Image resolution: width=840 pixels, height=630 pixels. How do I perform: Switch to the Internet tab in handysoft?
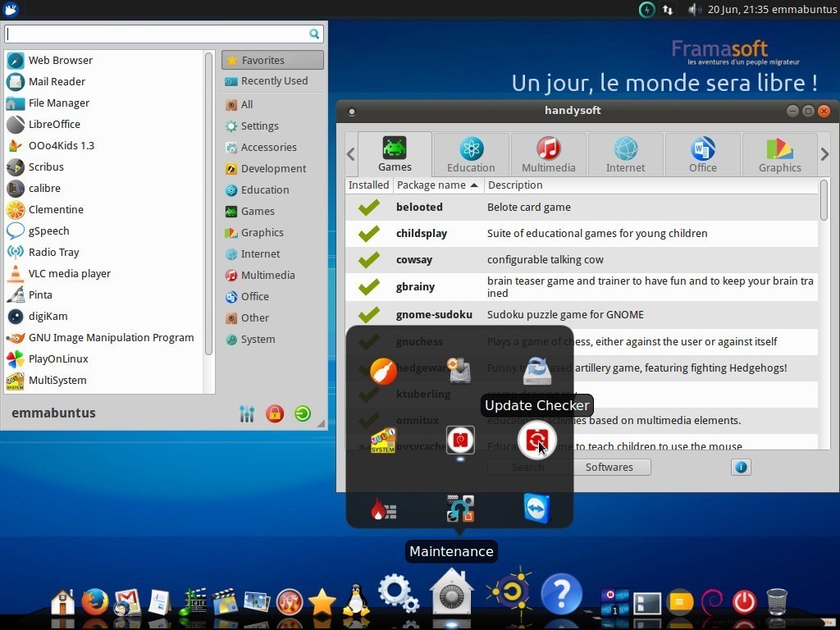(x=625, y=155)
